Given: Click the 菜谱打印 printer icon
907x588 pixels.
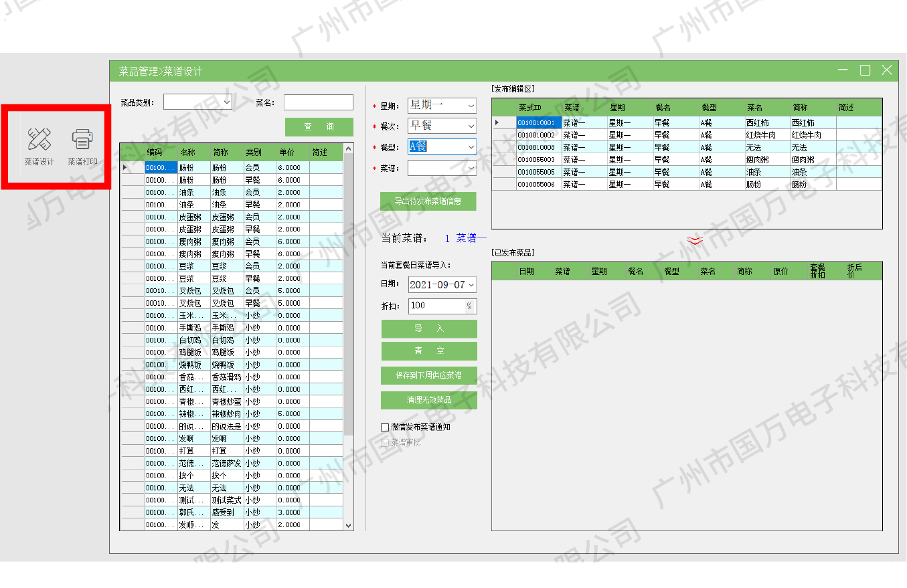Looking at the screenshot, I should [82, 145].
